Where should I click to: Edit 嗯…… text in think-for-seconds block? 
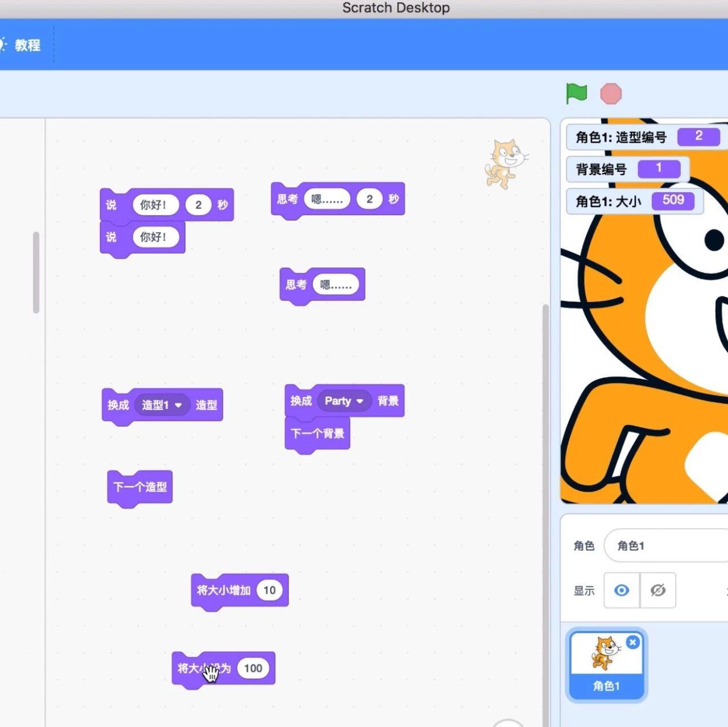327,199
